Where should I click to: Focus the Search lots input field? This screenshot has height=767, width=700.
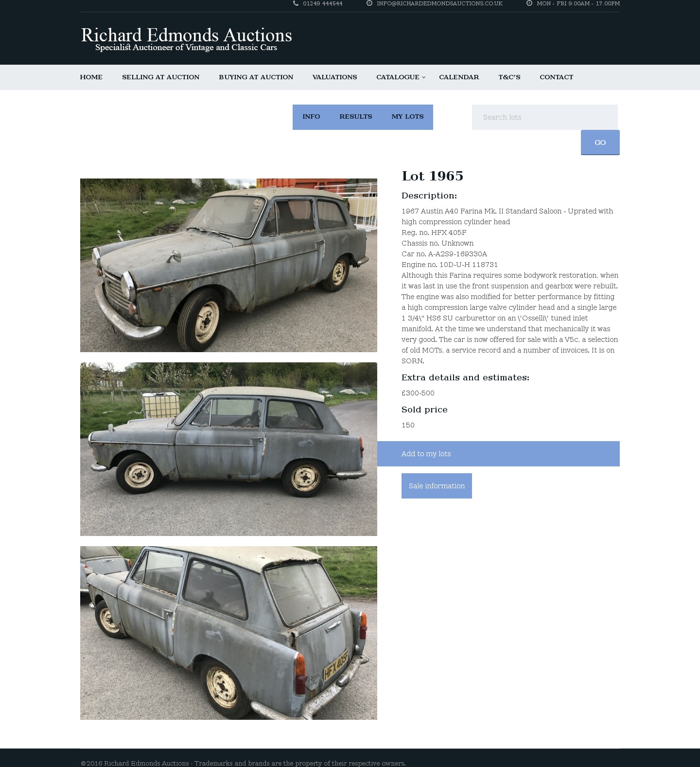point(545,117)
